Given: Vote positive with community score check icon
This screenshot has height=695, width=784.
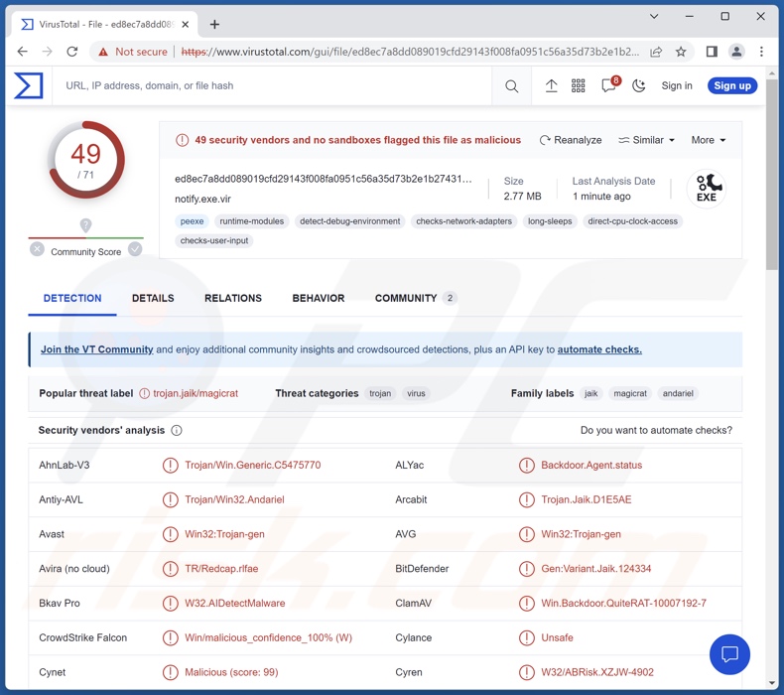Looking at the screenshot, I should (x=135, y=249).
